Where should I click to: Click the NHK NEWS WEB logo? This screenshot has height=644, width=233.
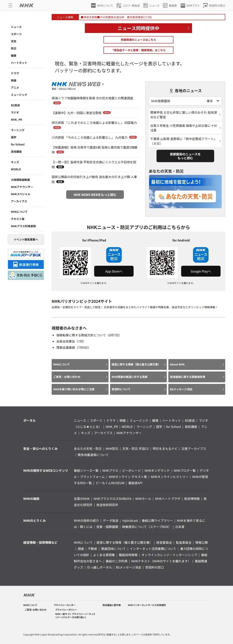point(78,84)
